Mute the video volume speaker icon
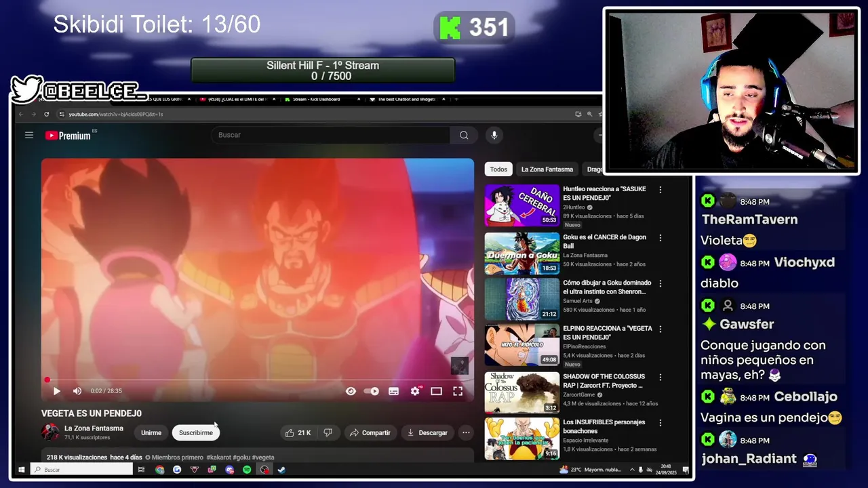Image resolution: width=868 pixels, height=488 pixels. coord(77,391)
